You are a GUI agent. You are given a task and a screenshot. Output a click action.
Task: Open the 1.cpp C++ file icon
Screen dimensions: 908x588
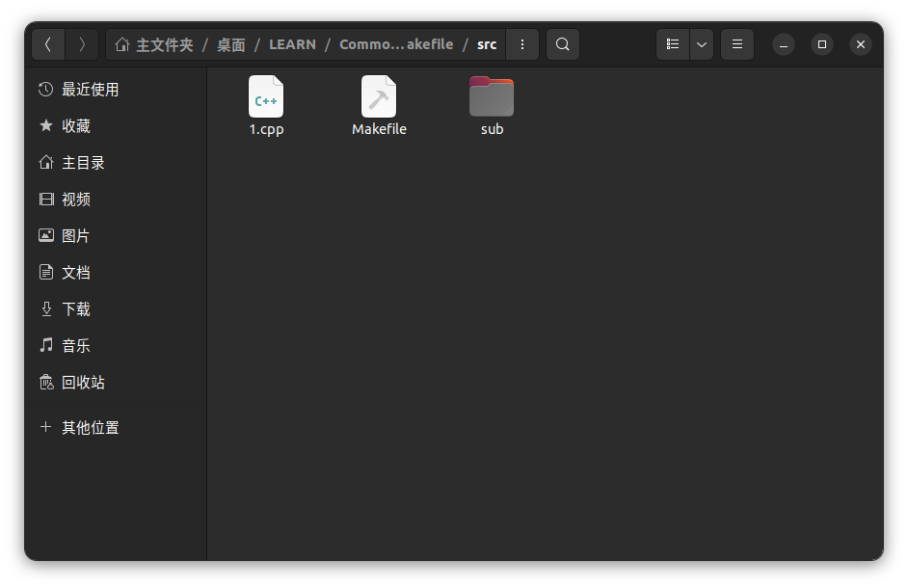(266, 97)
